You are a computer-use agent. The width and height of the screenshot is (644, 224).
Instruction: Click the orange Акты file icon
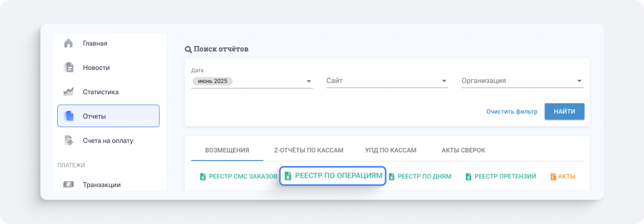point(553,176)
